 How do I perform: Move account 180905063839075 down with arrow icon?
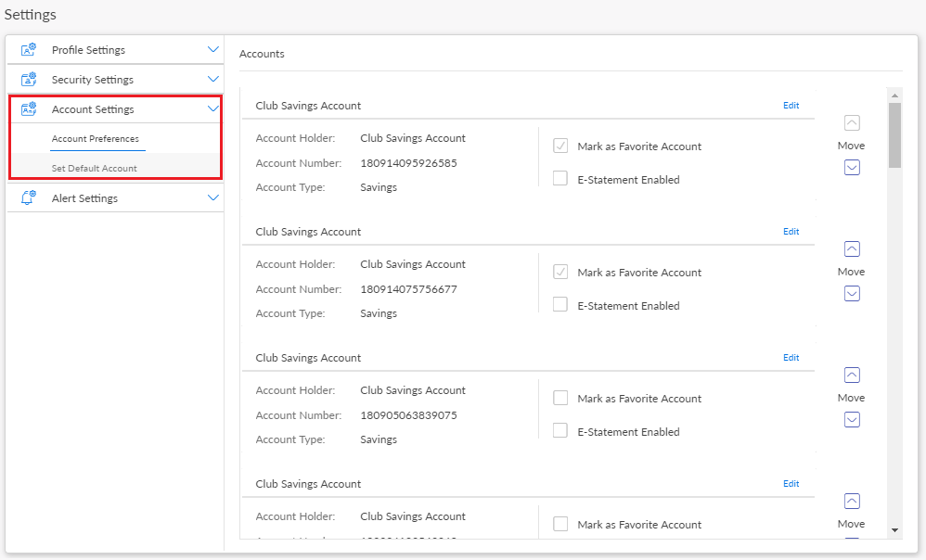pyautogui.click(x=852, y=420)
